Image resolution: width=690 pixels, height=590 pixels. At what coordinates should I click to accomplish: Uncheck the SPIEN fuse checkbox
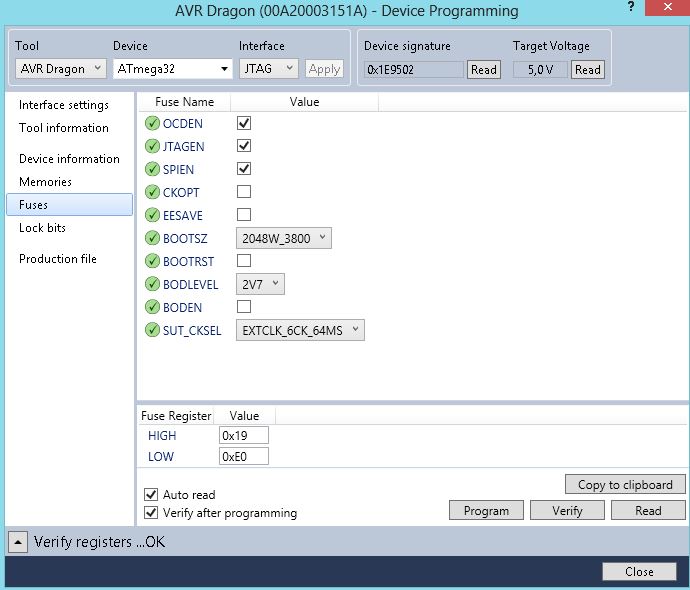[x=244, y=169]
